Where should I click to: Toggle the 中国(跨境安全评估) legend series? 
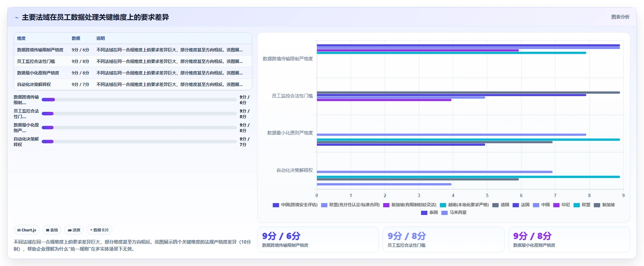(x=295, y=205)
